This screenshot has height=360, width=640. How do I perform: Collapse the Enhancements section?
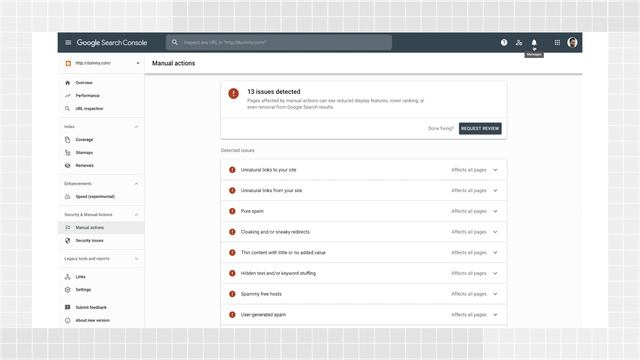(x=136, y=184)
